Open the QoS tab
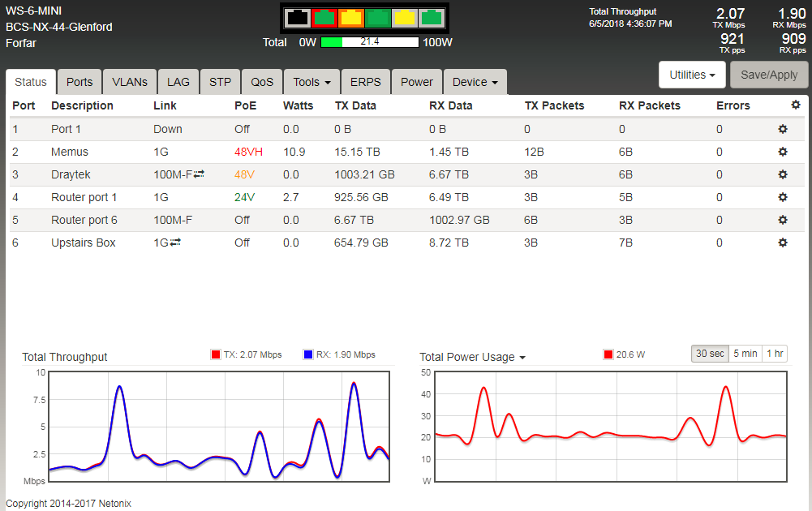The image size is (812, 511). [x=262, y=82]
